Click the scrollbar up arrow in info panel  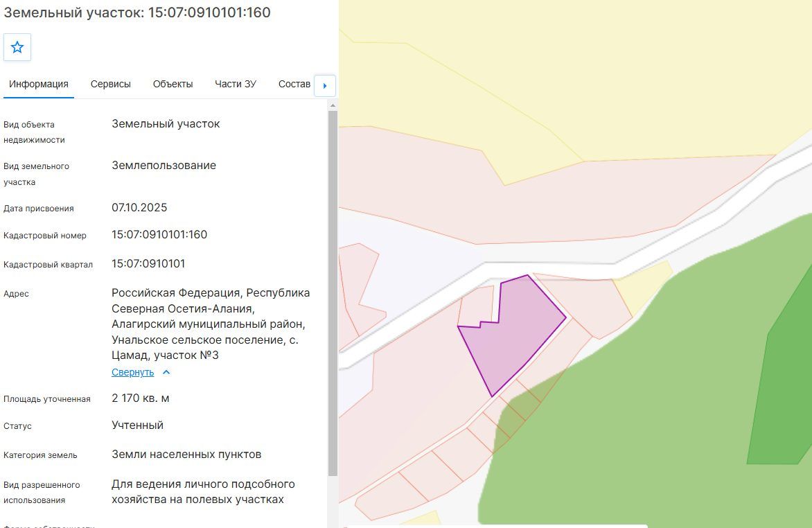[333, 105]
